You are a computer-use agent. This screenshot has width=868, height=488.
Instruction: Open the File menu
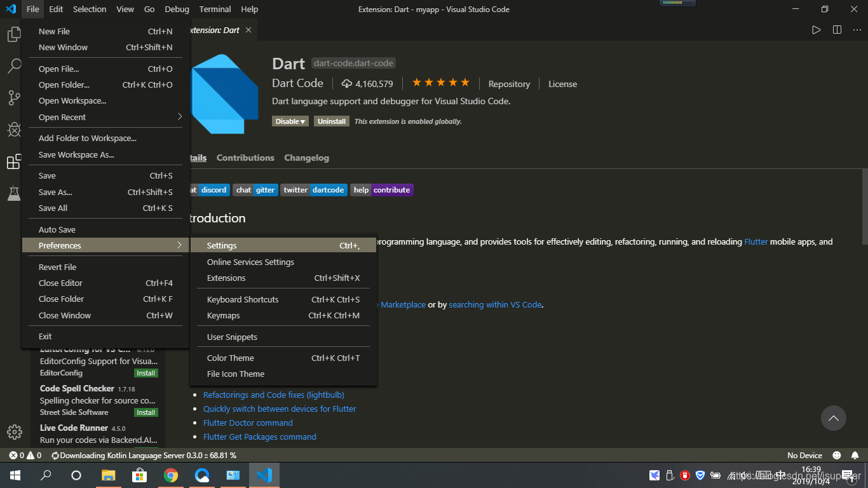coord(33,9)
